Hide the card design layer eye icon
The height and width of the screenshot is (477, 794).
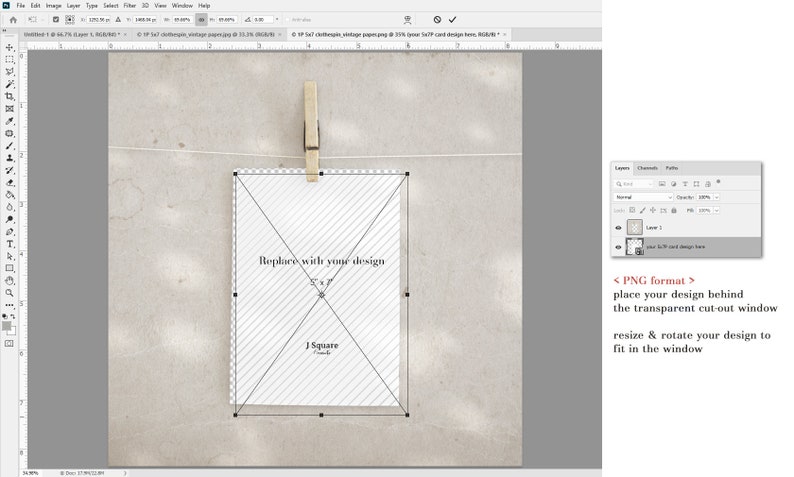pos(618,247)
